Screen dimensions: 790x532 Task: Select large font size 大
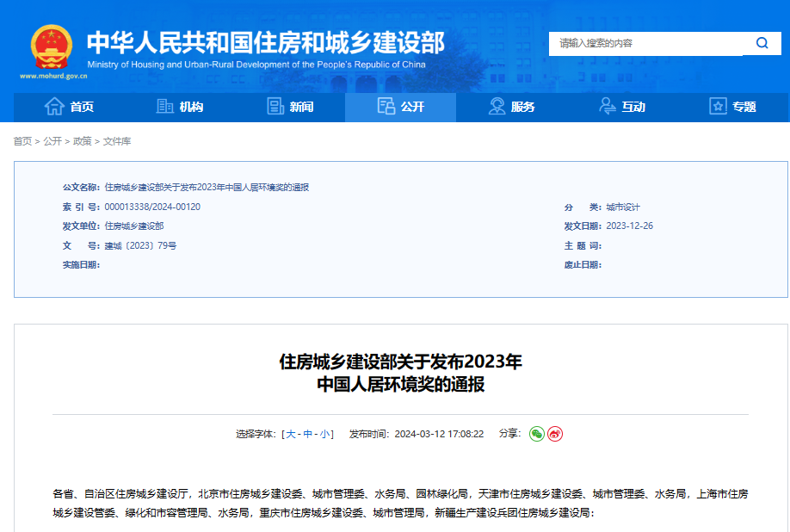tap(291, 434)
